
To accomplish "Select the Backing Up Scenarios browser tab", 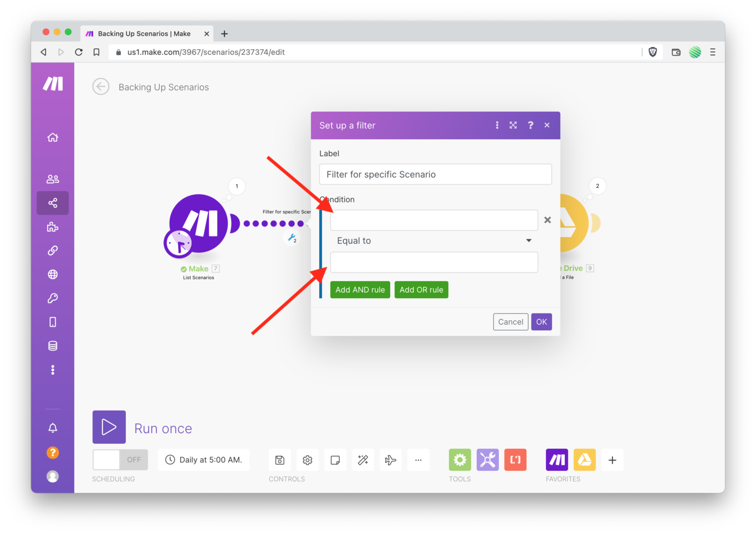I will (x=146, y=34).
